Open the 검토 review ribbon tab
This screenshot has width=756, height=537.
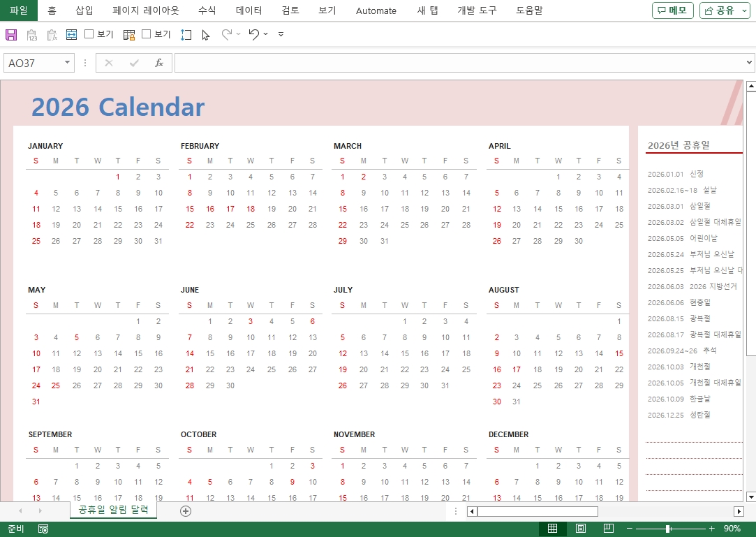pos(290,10)
